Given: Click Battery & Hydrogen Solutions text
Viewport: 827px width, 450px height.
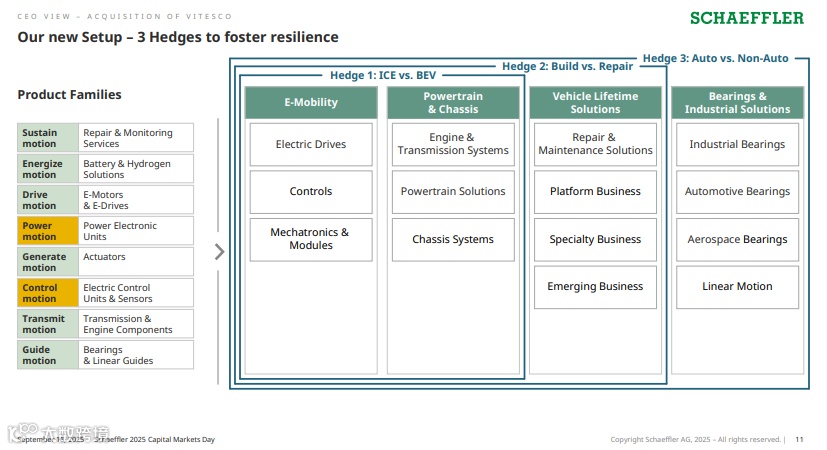Looking at the screenshot, I should coord(127,169).
